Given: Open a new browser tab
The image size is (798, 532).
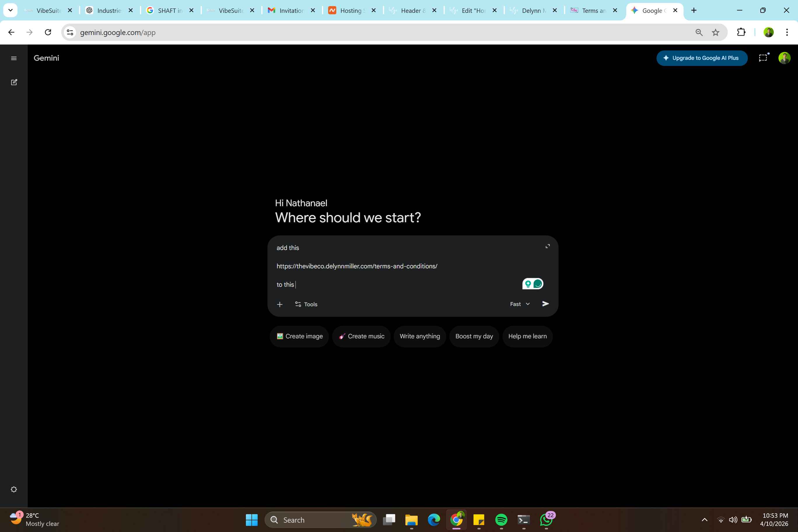Looking at the screenshot, I should [694, 10].
